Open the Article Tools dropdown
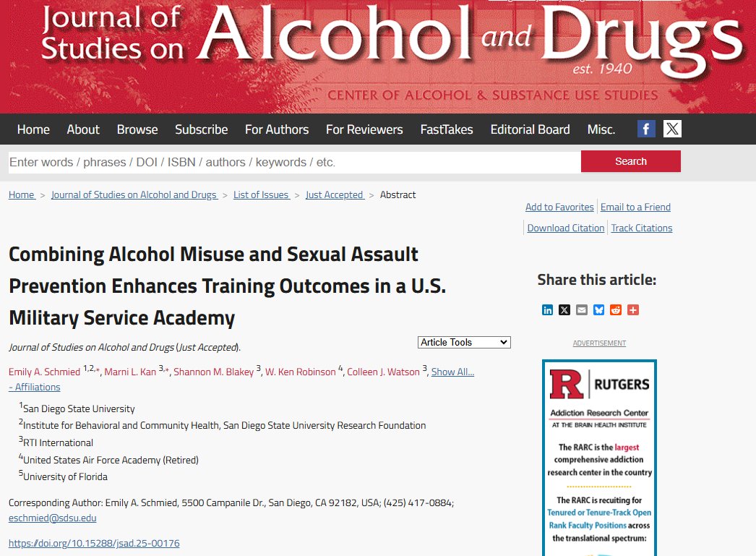Viewport: 756px width, 556px height. click(x=464, y=341)
